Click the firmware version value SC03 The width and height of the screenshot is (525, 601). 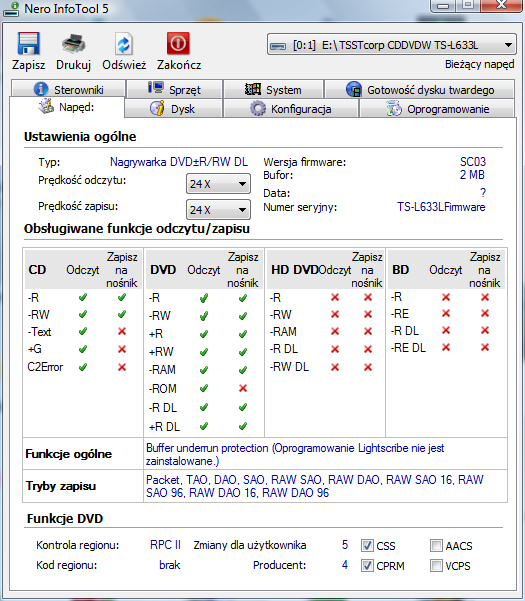coord(472,161)
